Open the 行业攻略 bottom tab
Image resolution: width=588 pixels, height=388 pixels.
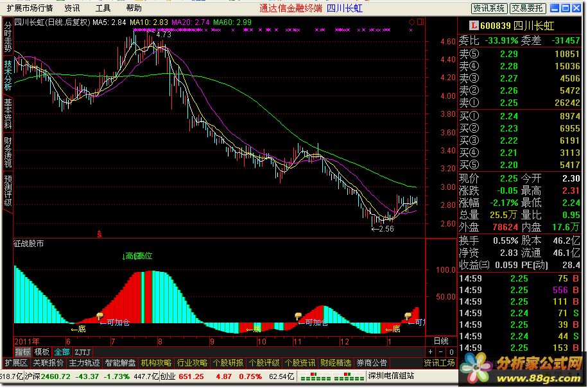[192, 363]
